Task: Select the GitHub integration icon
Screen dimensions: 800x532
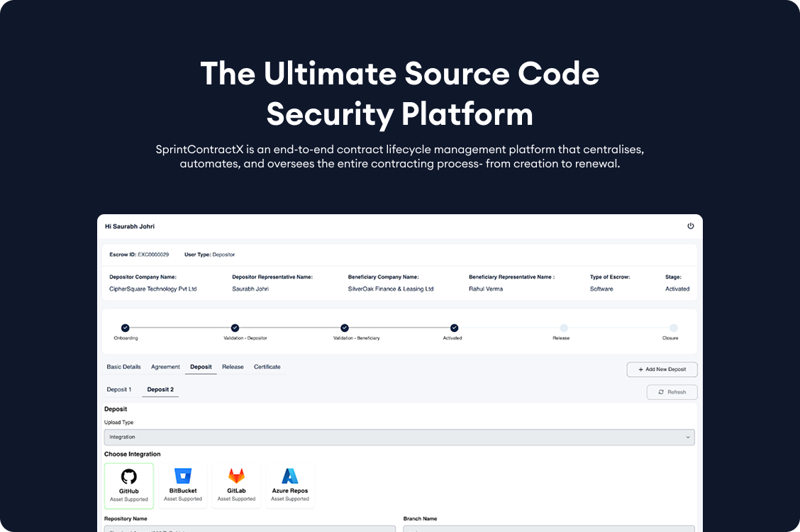Action: click(128, 477)
